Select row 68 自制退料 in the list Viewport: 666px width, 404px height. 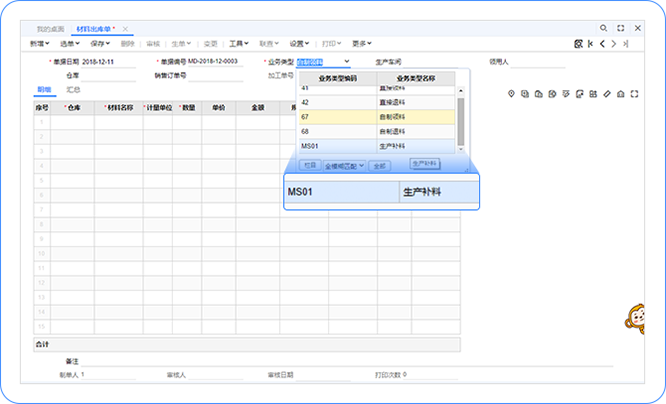click(377, 132)
